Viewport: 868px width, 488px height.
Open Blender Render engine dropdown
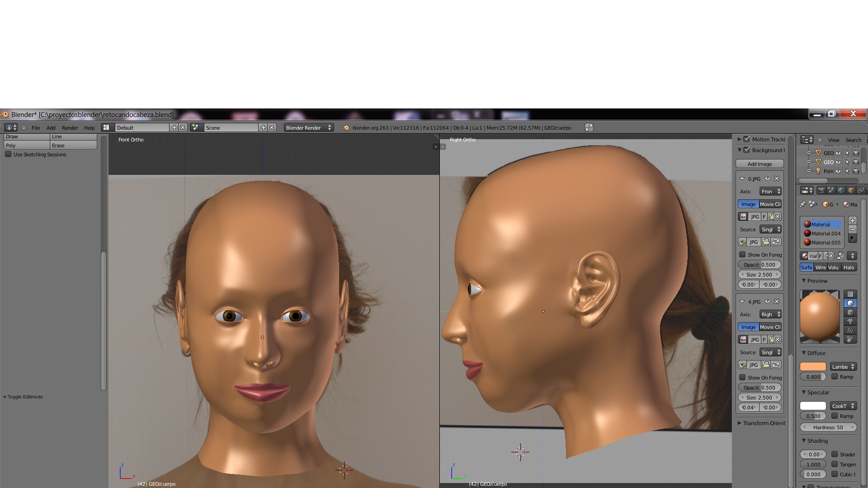[309, 128]
